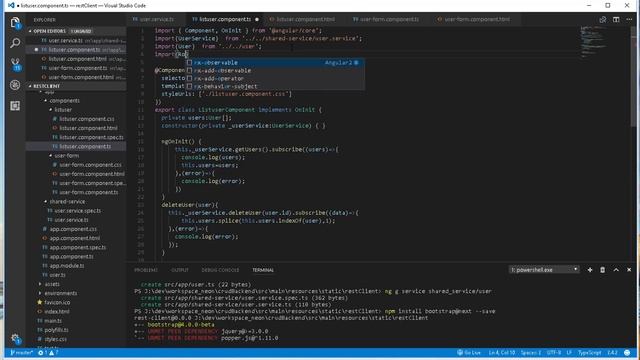This screenshot has width=640, height=360.
Task: Open the Manage gear menu
Action: click(x=15, y=338)
